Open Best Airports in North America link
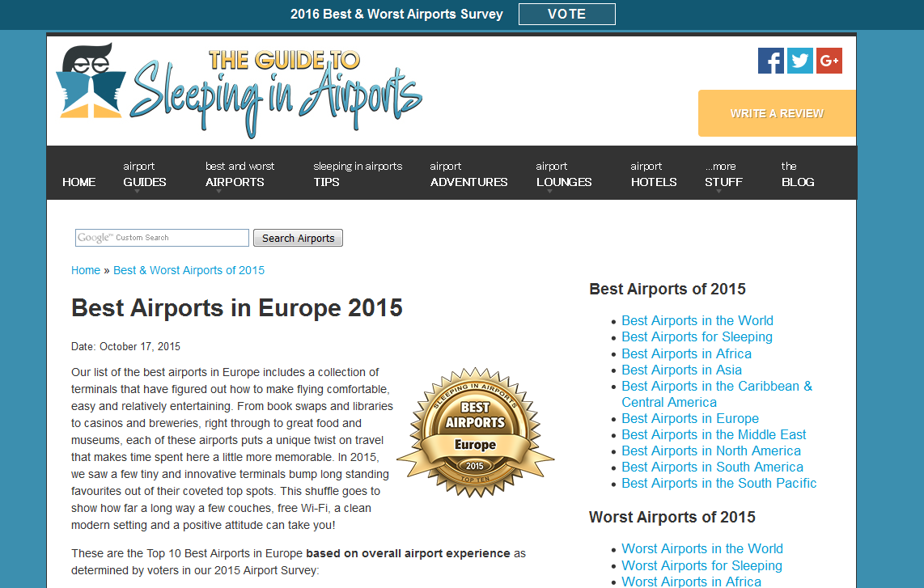This screenshot has height=588, width=924. pyautogui.click(x=711, y=451)
